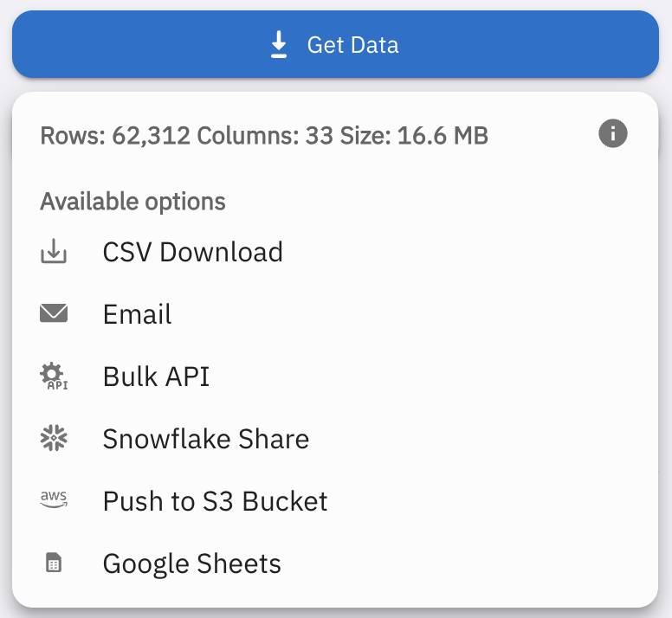Click the AWS logo icon

click(x=54, y=499)
